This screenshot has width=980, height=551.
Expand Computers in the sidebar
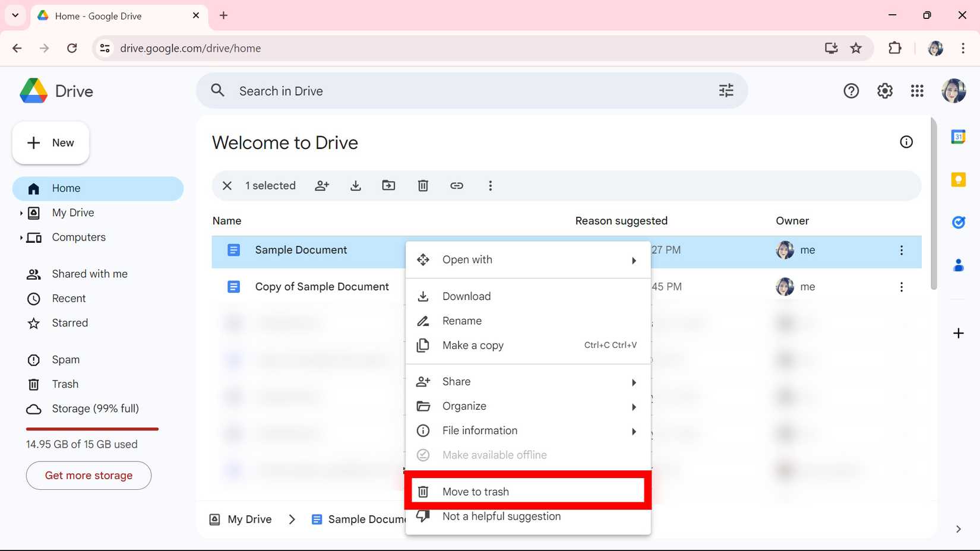21,237
